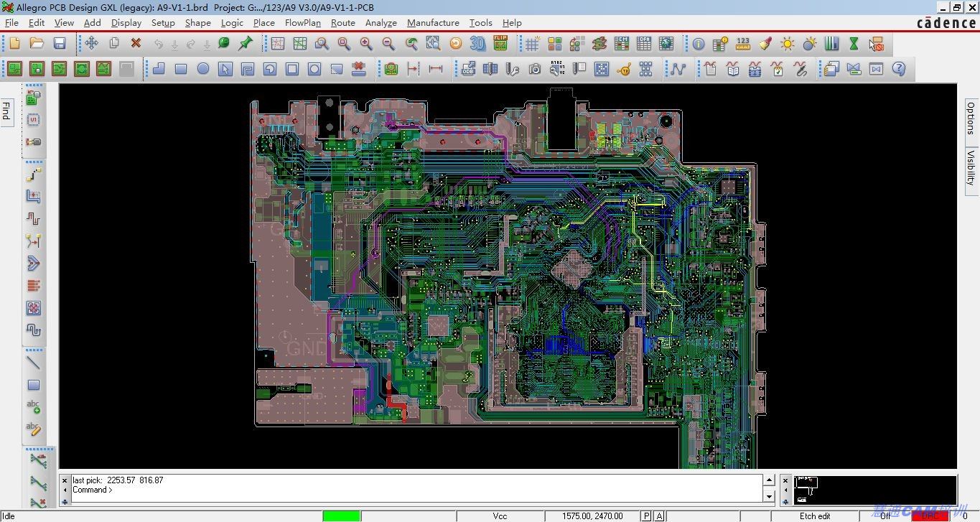This screenshot has width=980, height=522.
Task: Open the Route menu
Action: tap(343, 23)
